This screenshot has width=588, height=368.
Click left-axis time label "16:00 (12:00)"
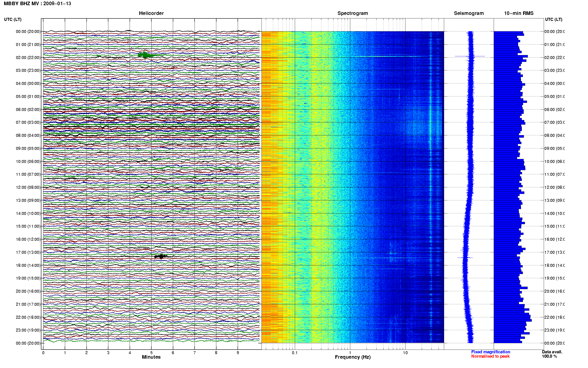click(x=28, y=239)
